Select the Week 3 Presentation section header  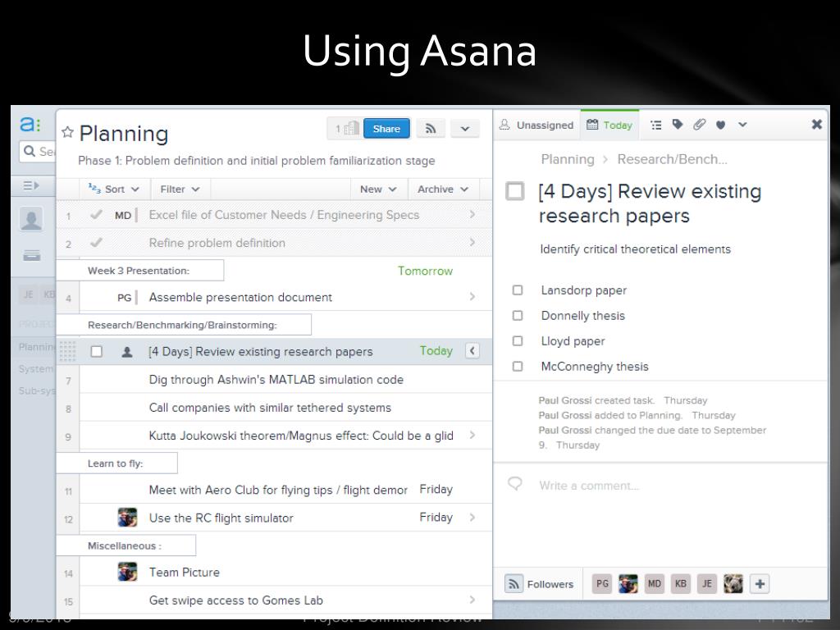[x=139, y=271]
